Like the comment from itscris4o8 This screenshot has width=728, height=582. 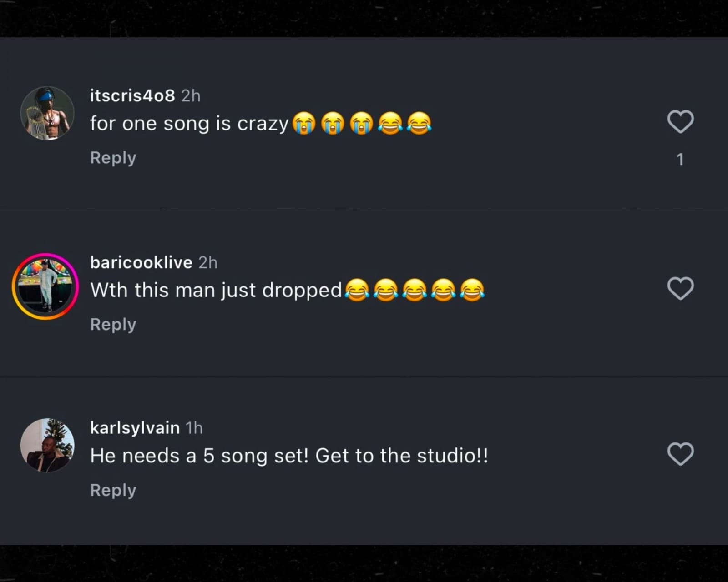click(x=680, y=122)
